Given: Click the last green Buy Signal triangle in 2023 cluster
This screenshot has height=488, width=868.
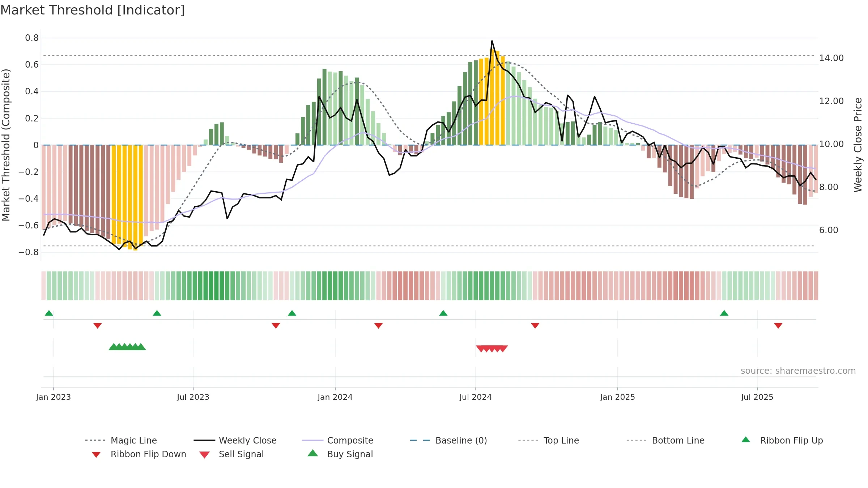Looking at the screenshot, I should click(x=141, y=347).
